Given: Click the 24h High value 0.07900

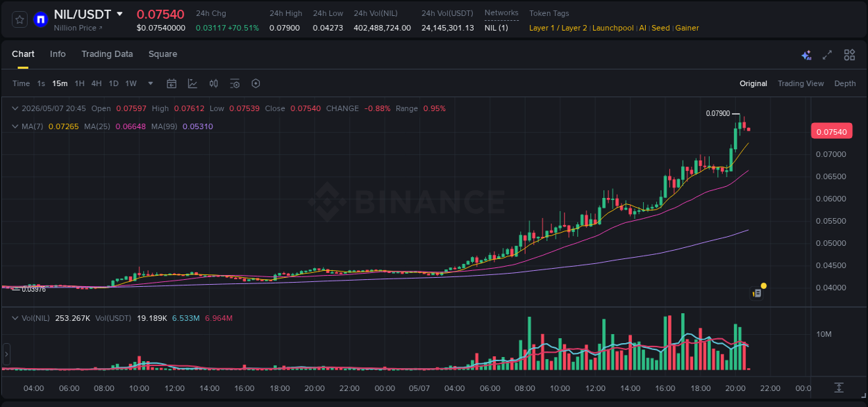Looking at the screenshot, I should tap(285, 28).
